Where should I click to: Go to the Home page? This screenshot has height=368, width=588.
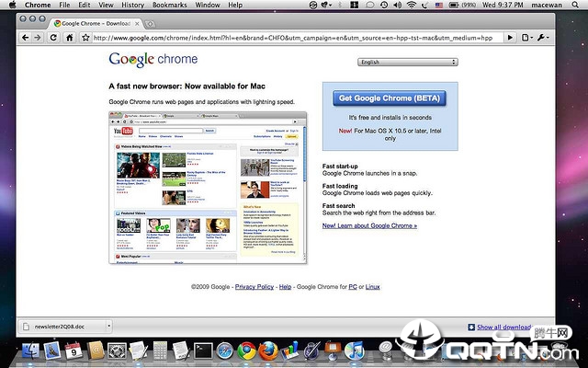click(x=70, y=38)
